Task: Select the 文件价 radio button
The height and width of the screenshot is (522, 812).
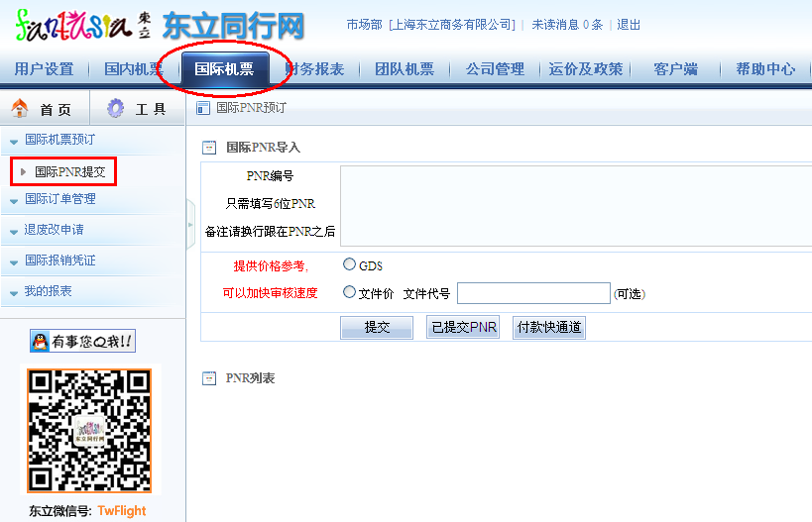Action: tap(350, 292)
